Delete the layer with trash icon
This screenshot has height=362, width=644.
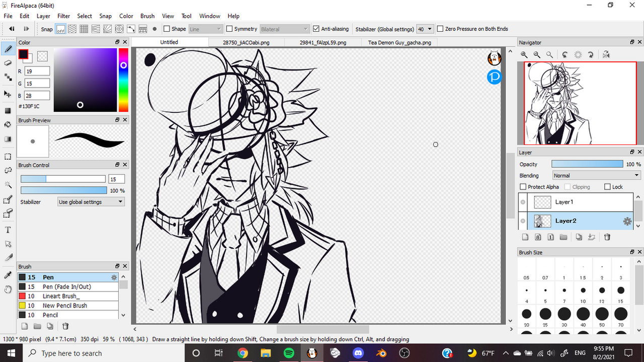click(607, 237)
